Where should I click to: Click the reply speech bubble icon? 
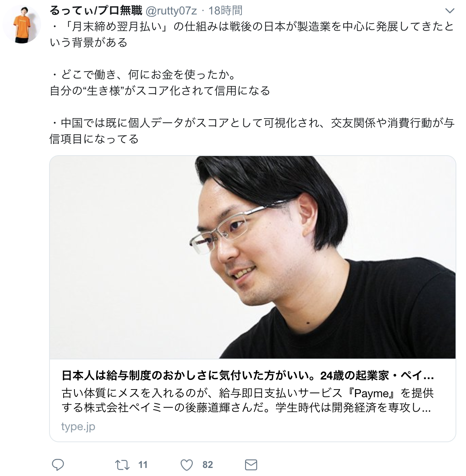(58, 465)
